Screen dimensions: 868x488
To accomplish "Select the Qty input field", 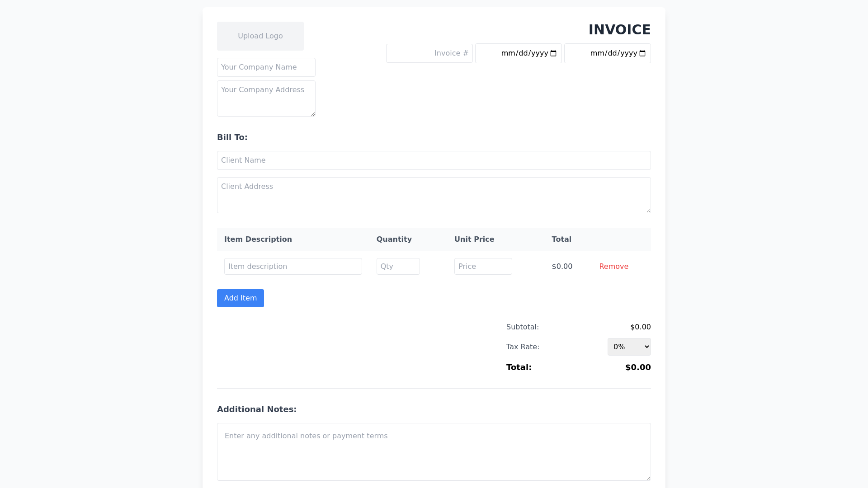I will point(398,267).
